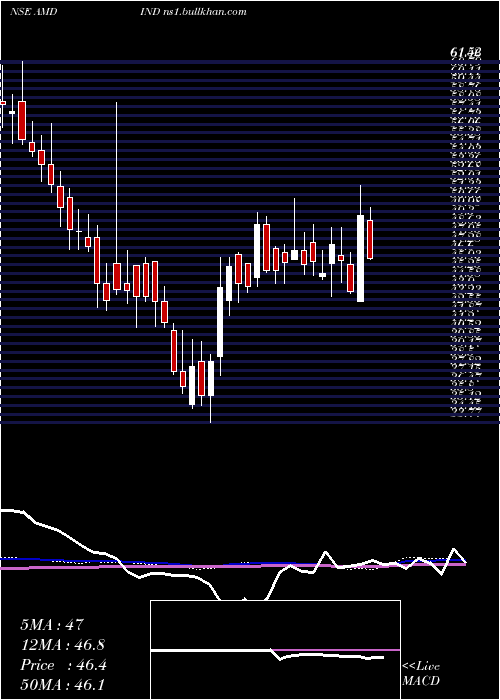This screenshot has height=700, width=500.
Task: Click the tallest white candle near chart right
Action: tap(360, 258)
